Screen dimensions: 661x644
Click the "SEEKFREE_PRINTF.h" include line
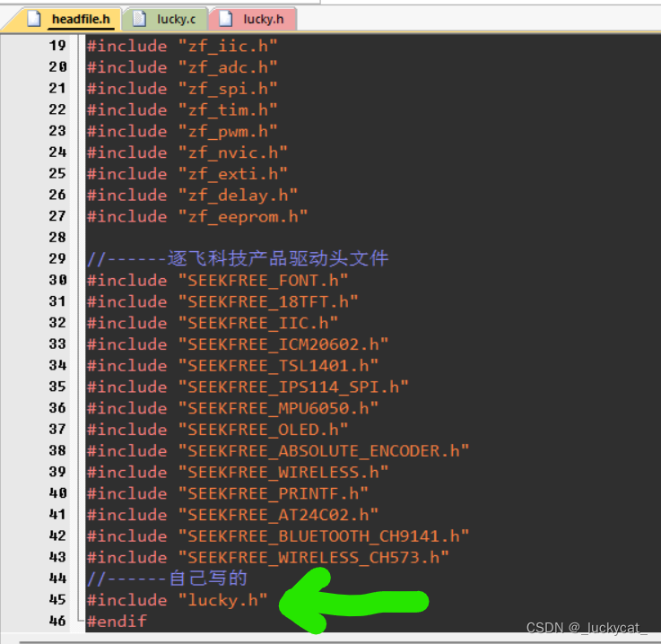[227, 493]
